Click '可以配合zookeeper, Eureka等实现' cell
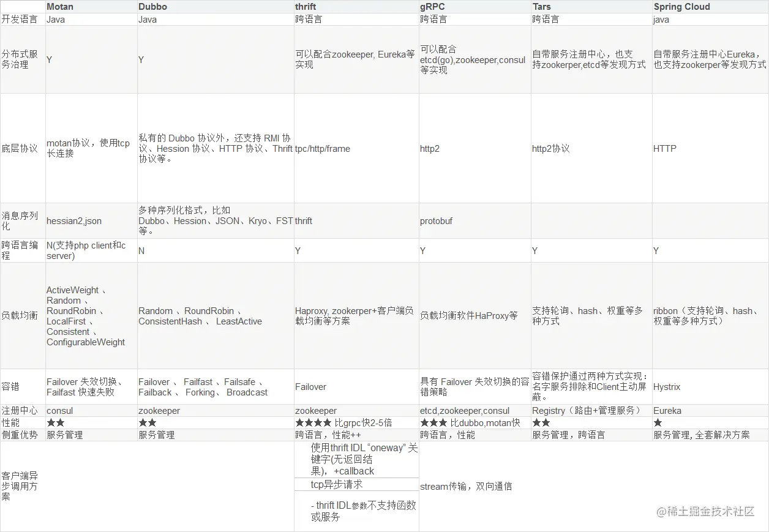Screen dimensions: 769x532 coord(355,59)
